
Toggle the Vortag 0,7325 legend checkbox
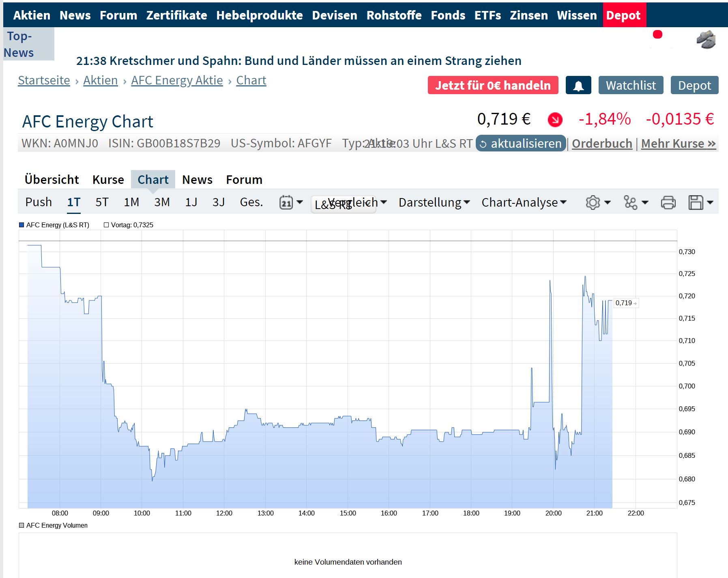[129, 225]
